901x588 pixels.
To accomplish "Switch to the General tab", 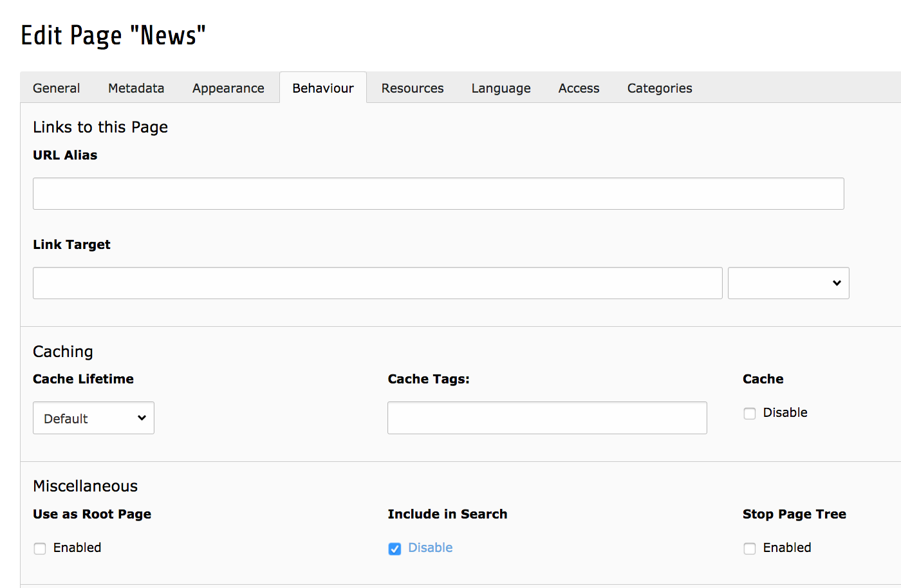I will click(x=57, y=88).
